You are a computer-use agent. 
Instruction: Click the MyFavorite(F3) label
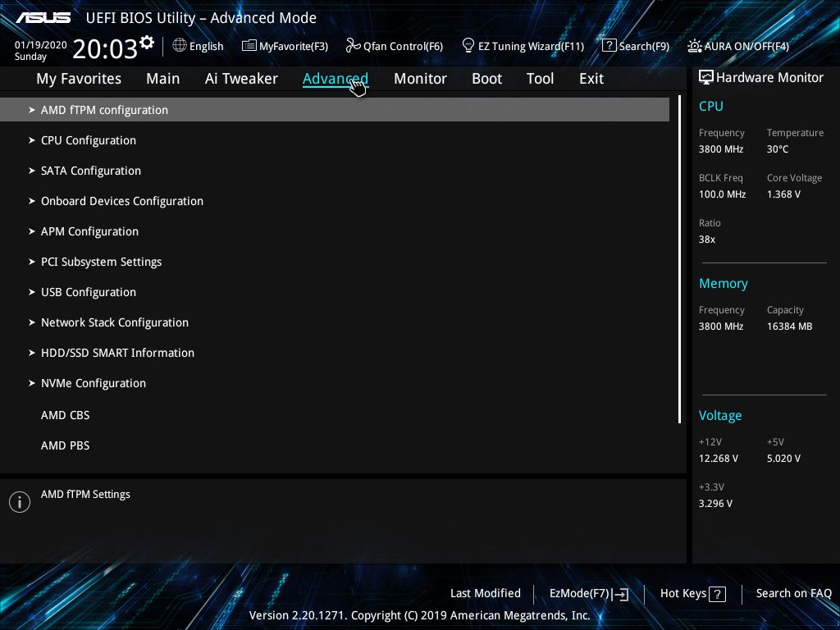tap(294, 46)
